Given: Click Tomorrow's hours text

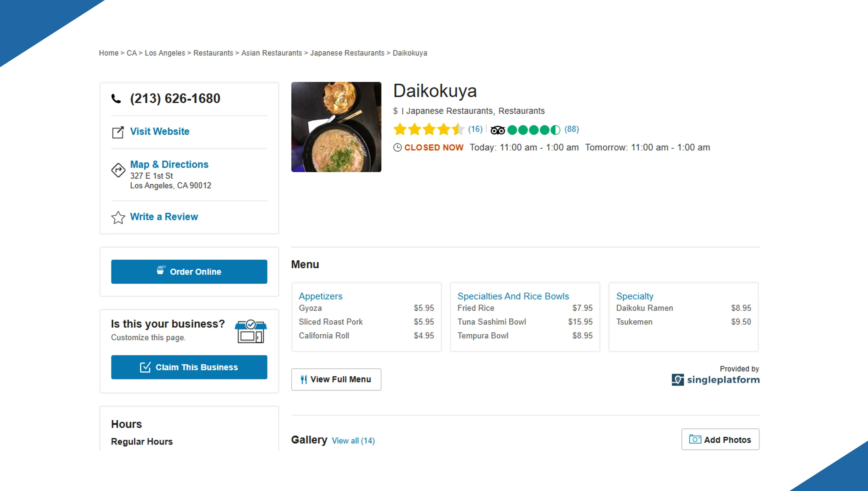Looking at the screenshot, I should [647, 148].
